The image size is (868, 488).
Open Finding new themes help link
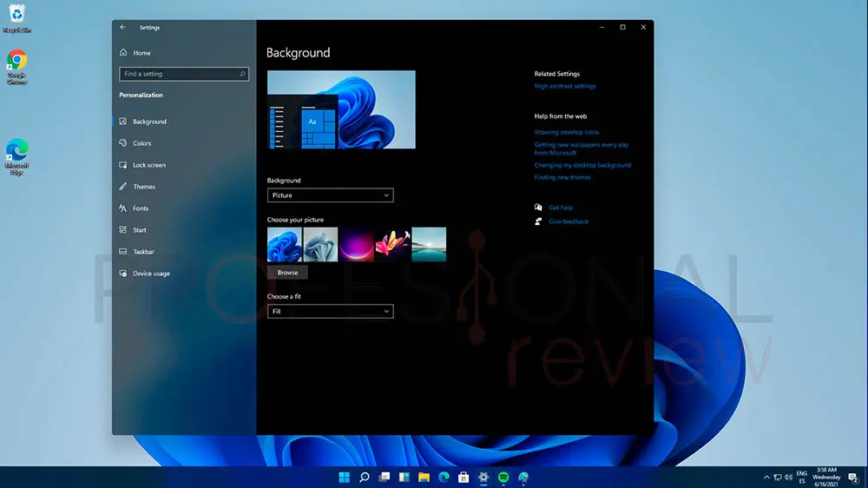point(562,177)
